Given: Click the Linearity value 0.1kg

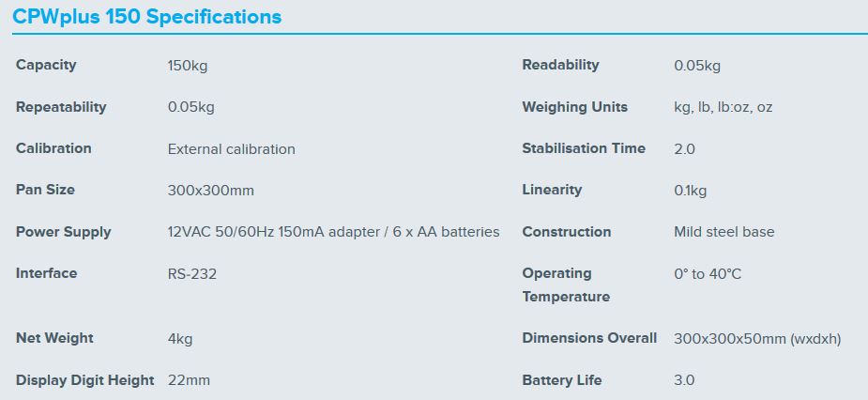Looking at the screenshot, I should [x=690, y=191].
